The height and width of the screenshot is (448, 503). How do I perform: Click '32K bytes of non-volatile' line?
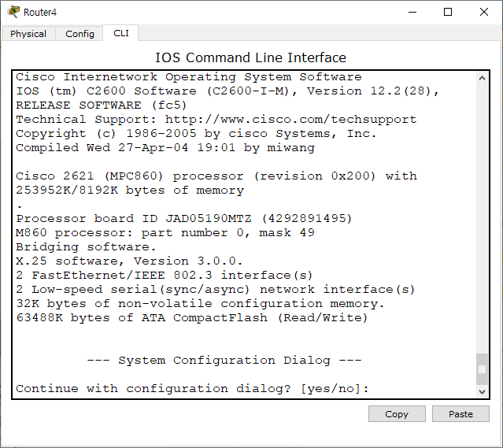[200, 304]
